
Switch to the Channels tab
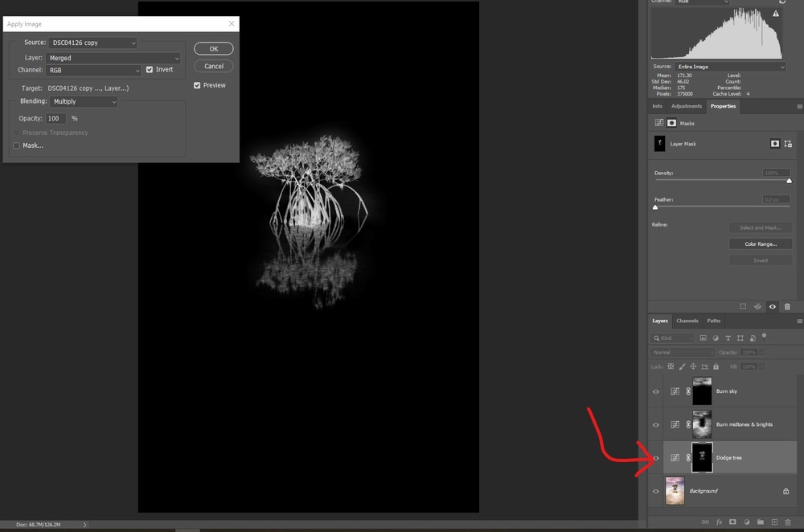coord(687,321)
